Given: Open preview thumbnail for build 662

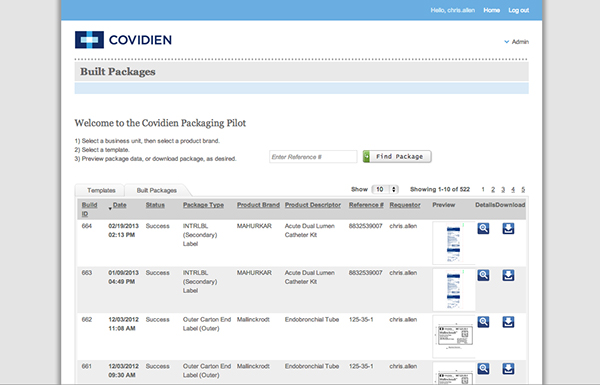Looking at the screenshot, I should (454, 336).
